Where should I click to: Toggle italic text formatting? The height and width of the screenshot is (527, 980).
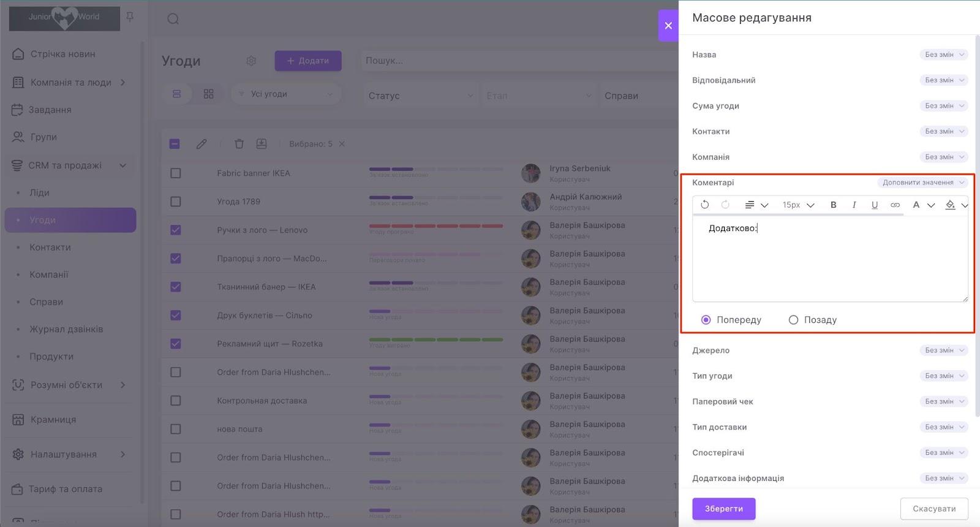point(854,205)
